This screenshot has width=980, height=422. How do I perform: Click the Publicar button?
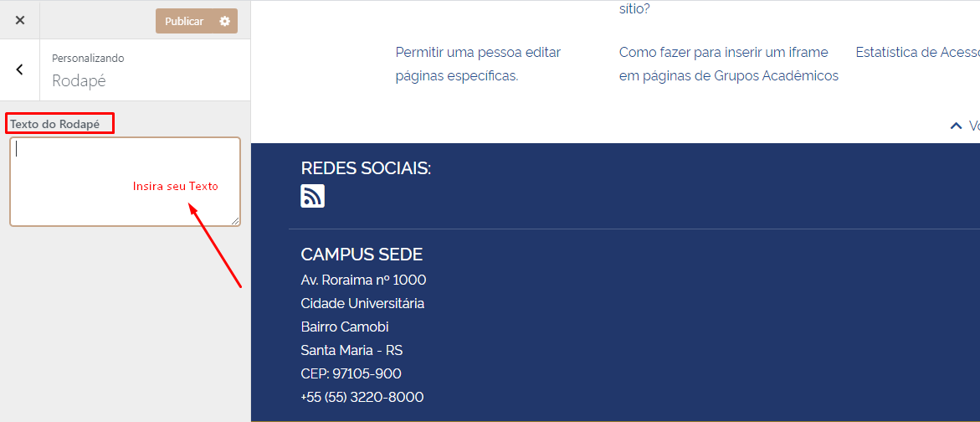click(184, 22)
